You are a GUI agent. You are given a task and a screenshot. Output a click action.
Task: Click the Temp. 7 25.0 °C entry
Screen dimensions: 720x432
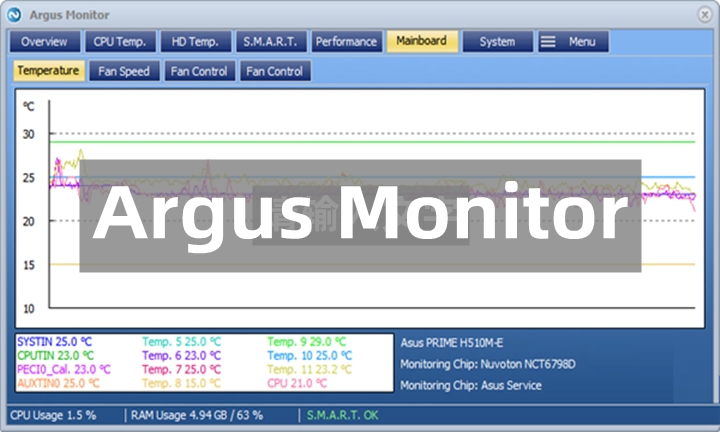click(181, 370)
